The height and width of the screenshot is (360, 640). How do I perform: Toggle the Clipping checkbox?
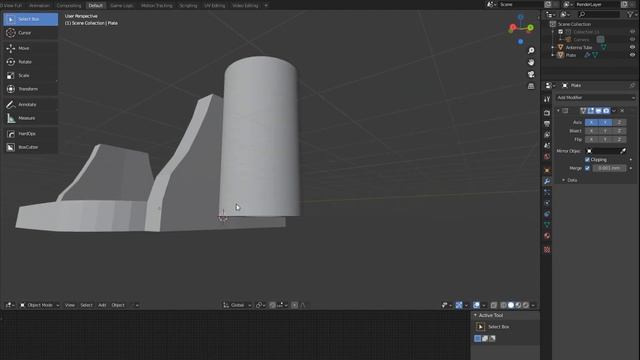(587, 160)
